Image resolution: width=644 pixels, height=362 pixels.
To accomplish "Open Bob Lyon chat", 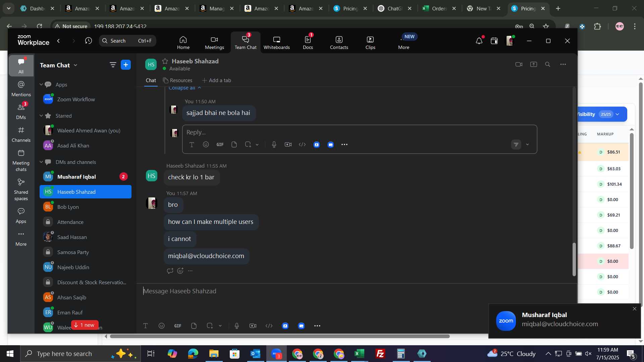I will (86, 207).
